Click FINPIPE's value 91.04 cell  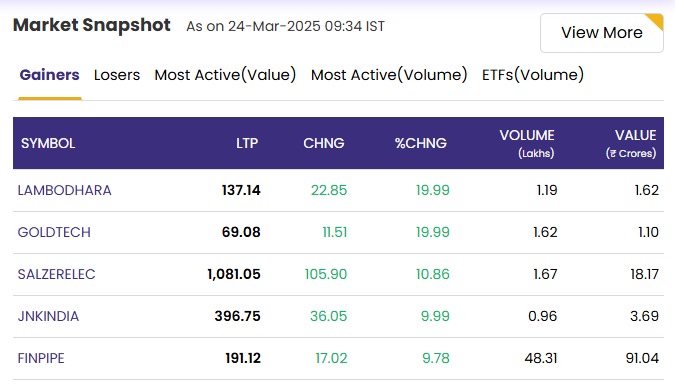click(642, 358)
